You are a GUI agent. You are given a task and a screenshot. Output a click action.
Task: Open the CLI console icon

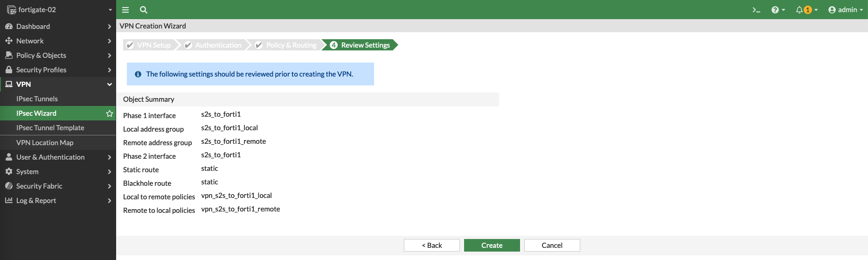point(756,10)
